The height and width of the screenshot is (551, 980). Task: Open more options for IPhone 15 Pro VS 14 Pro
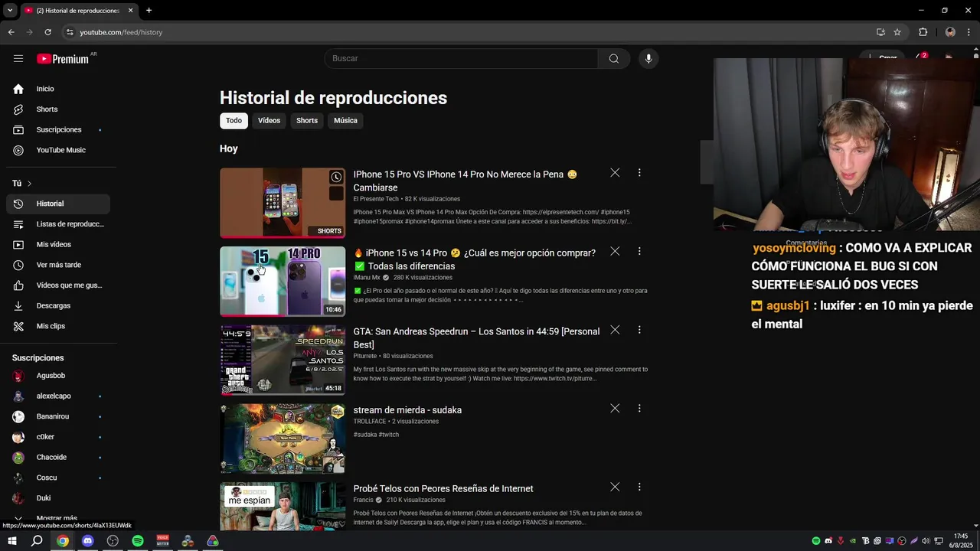click(639, 173)
